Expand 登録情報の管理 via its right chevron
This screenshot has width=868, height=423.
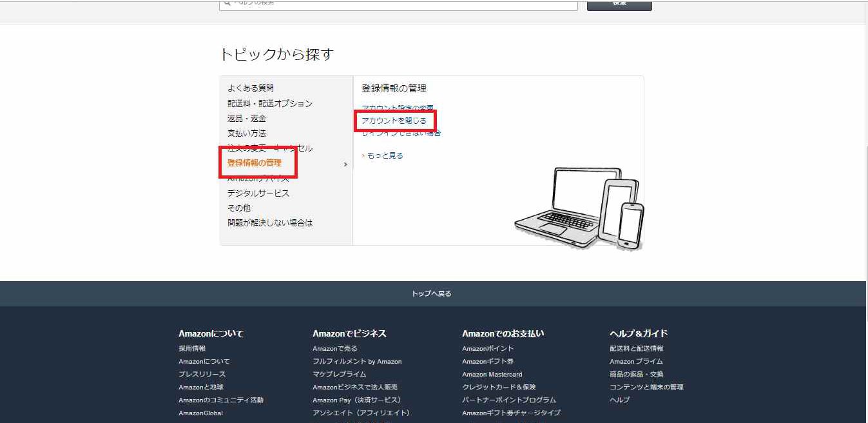pyautogui.click(x=346, y=164)
